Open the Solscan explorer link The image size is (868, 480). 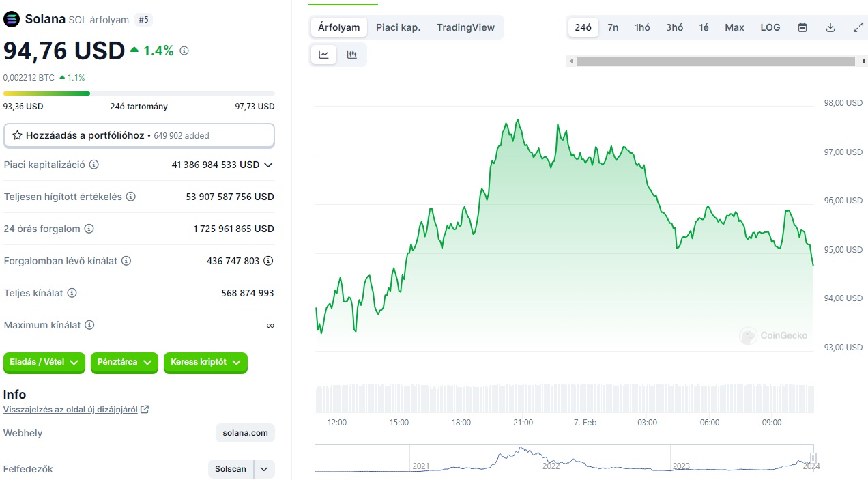(231, 469)
